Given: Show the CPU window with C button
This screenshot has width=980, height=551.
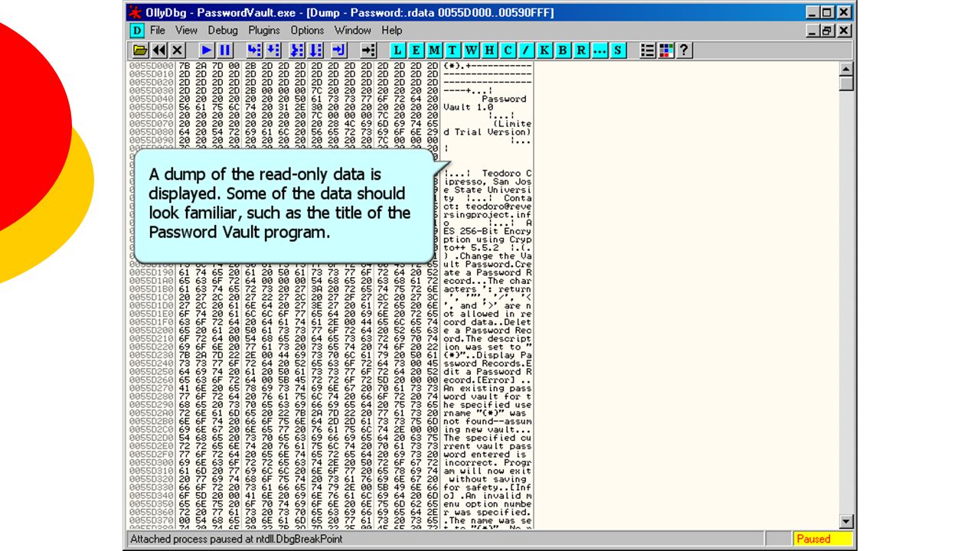Looking at the screenshot, I should 508,51.
